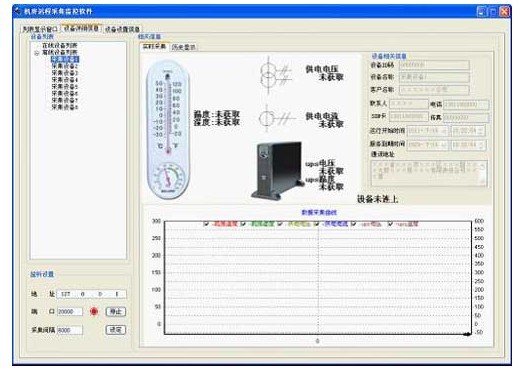Toggle the ups temperature curve checkbox
The height and width of the screenshot is (376, 524).
point(390,224)
